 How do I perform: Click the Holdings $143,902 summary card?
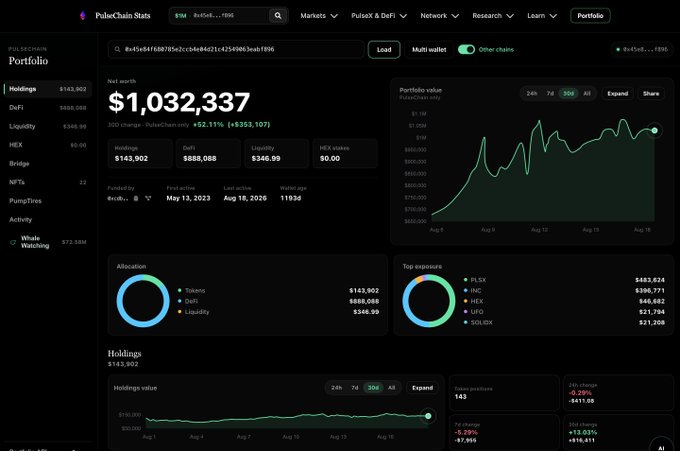coord(140,154)
